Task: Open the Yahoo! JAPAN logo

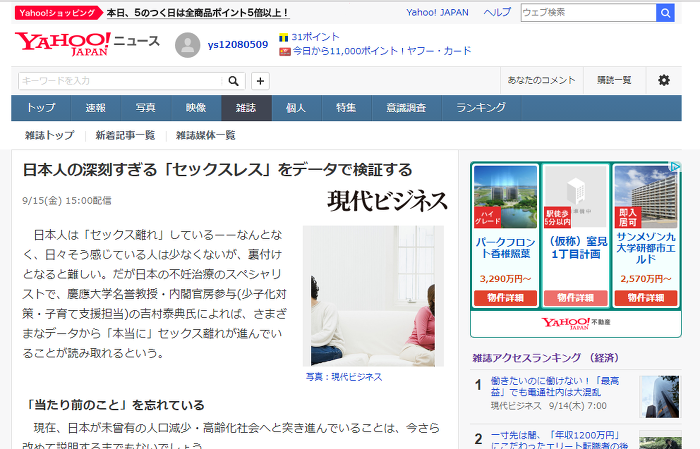Action: (x=62, y=44)
